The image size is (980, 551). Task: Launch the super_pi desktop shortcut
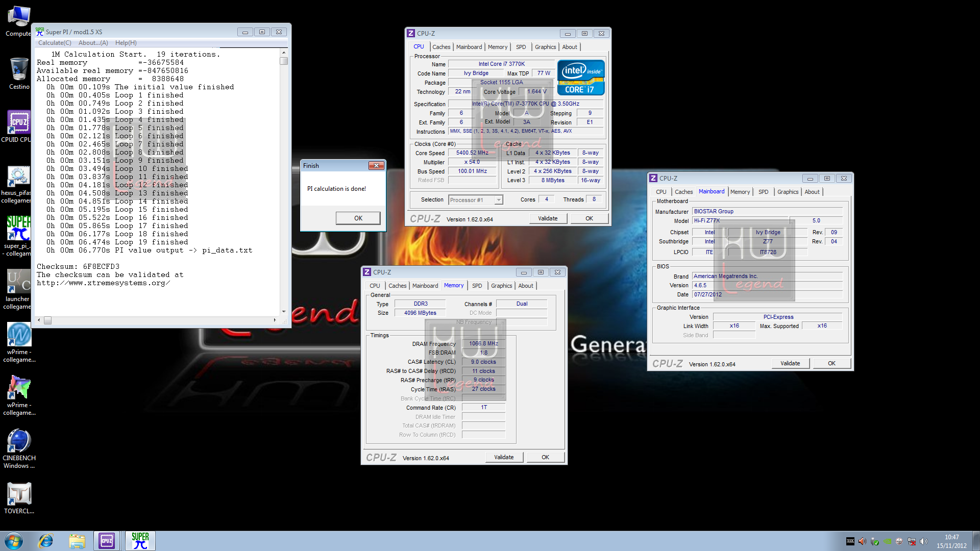[x=18, y=236]
